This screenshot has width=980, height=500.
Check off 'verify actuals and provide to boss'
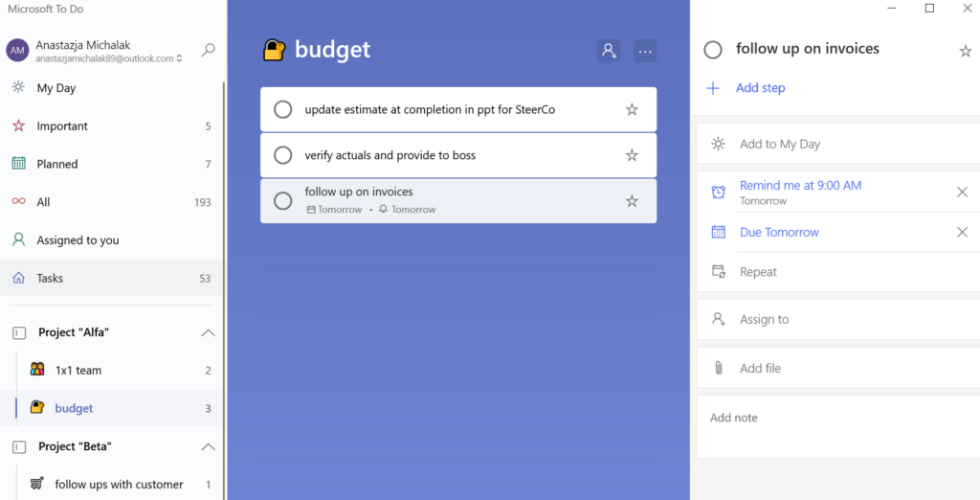(283, 155)
